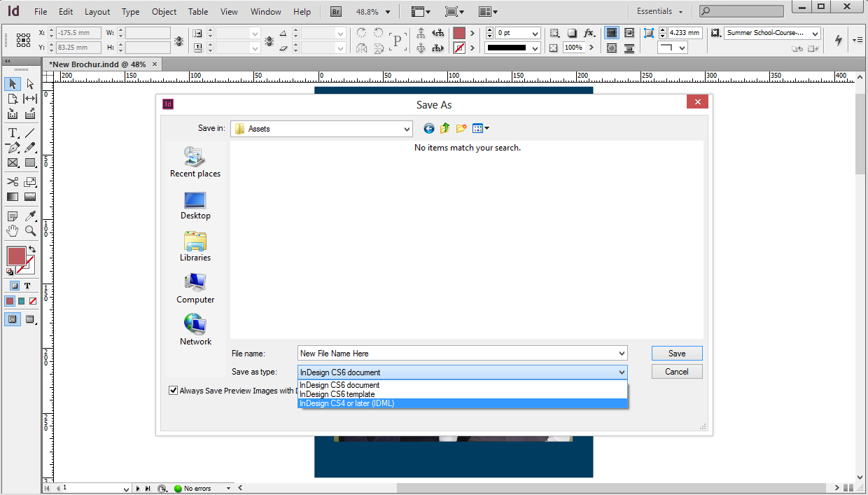868x495 pixels.
Task: Open the Object menu
Action: coord(164,12)
